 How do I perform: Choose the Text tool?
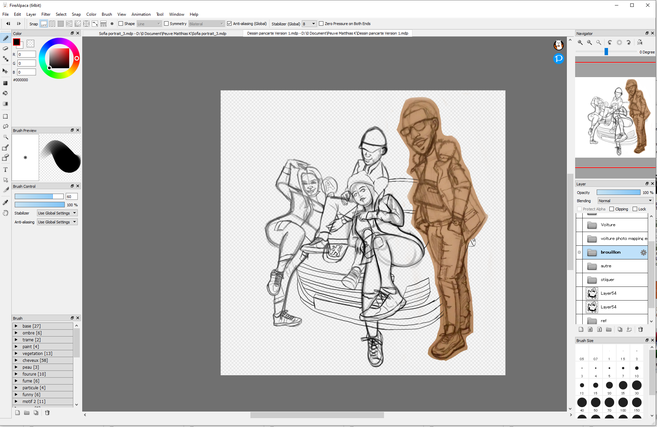click(5, 169)
